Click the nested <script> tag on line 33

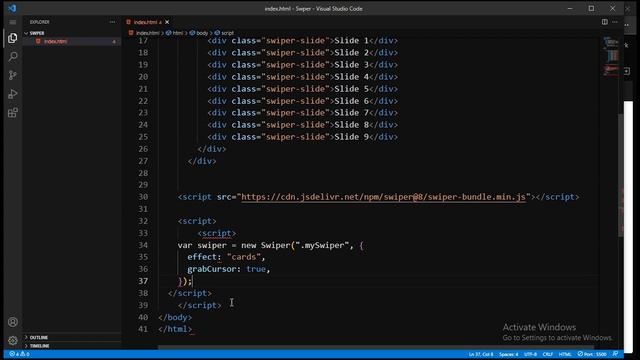(217, 233)
